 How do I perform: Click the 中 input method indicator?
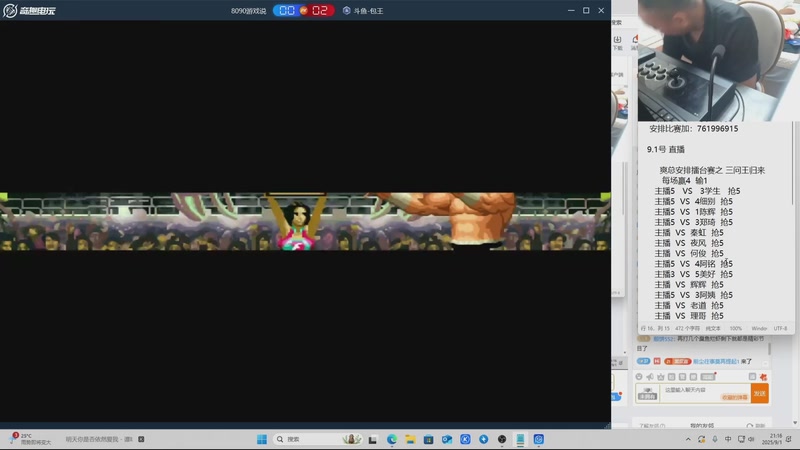pyautogui.click(x=728, y=439)
